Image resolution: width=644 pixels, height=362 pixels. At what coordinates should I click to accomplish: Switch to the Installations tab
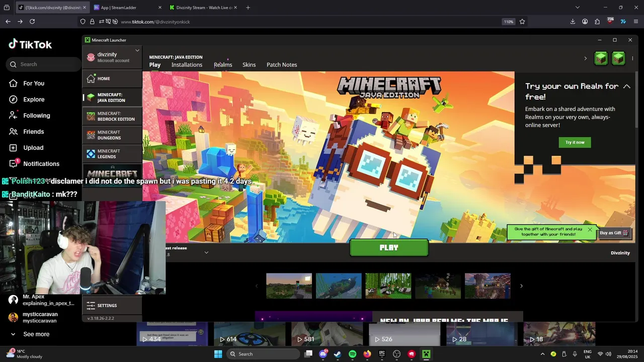(187, 65)
